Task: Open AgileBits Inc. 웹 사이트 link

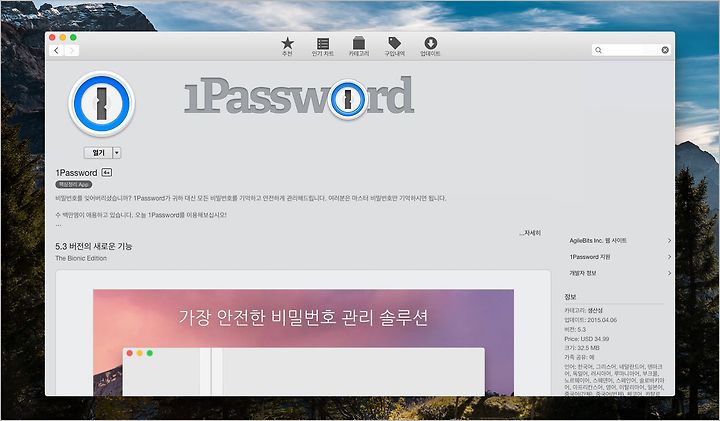Action: click(x=598, y=241)
